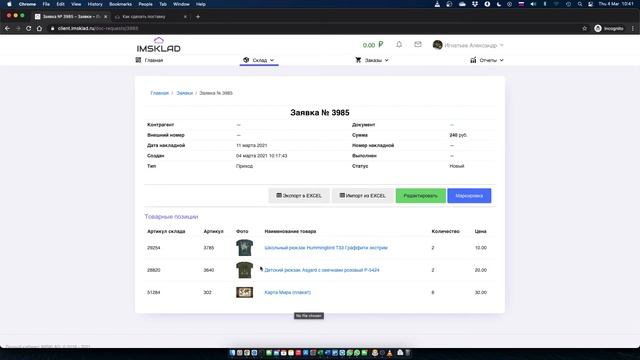Click the Количество column header
Screen dimensions: 640x360
tap(445, 231)
